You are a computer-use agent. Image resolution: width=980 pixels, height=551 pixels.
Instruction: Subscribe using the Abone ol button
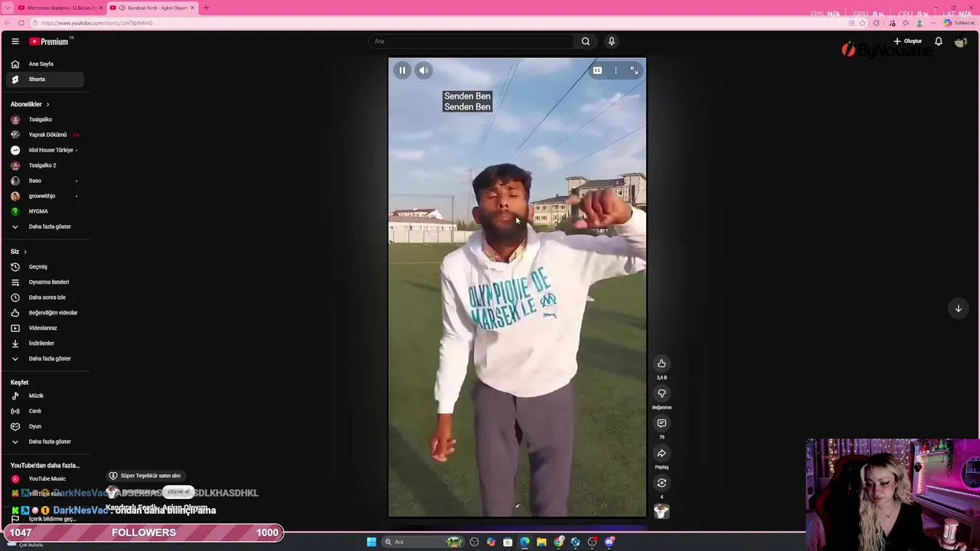[178, 492]
